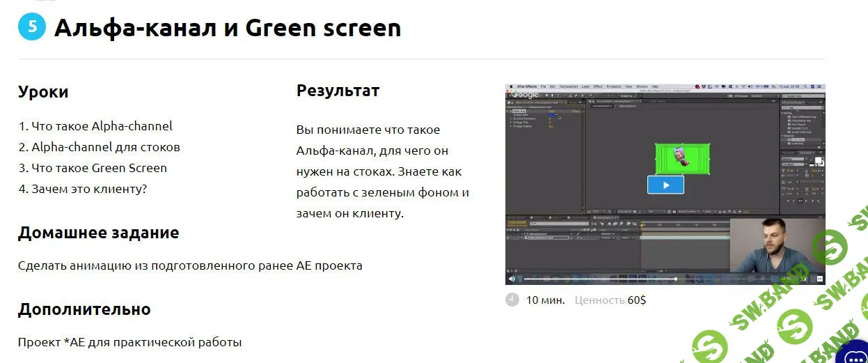This screenshot has width=868, height=363.
Task: Change the 1x playback speed
Action: coord(805,279)
